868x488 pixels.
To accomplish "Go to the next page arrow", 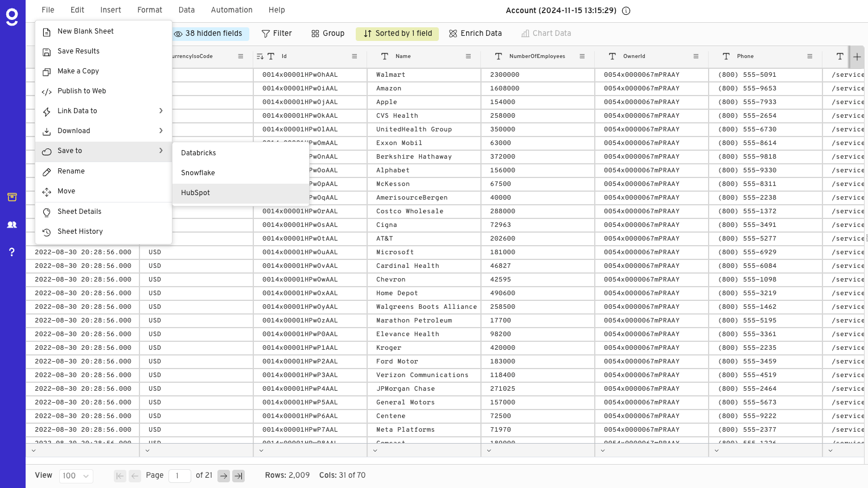I will (224, 476).
